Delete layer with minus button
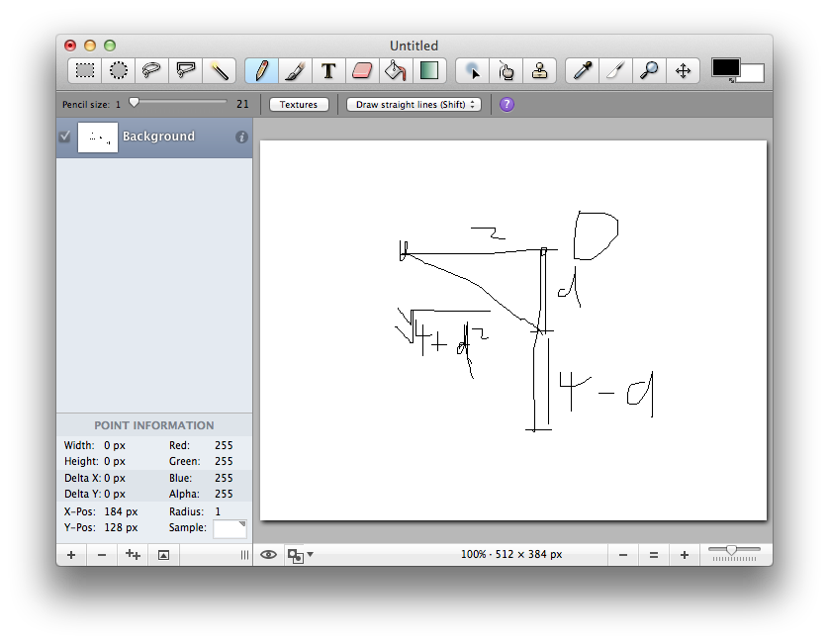The height and width of the screenshot is (644, 829). [x=102, y=555]
